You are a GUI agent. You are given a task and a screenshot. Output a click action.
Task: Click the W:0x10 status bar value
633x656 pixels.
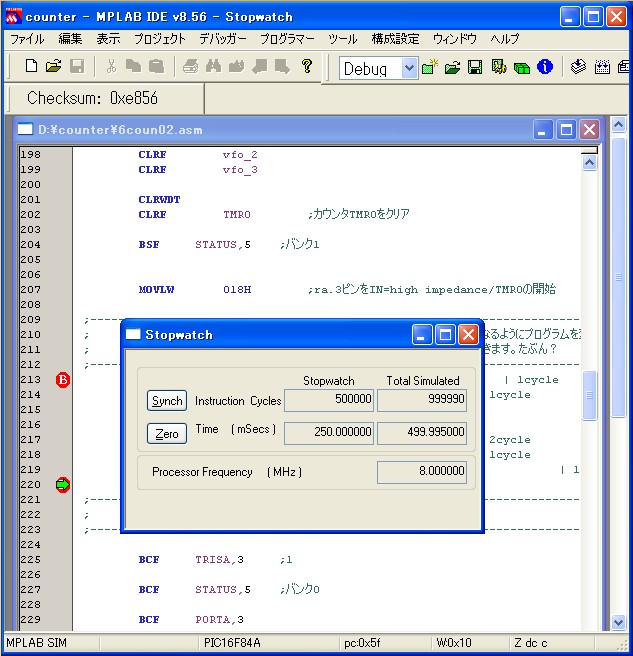tap(454, 643)
